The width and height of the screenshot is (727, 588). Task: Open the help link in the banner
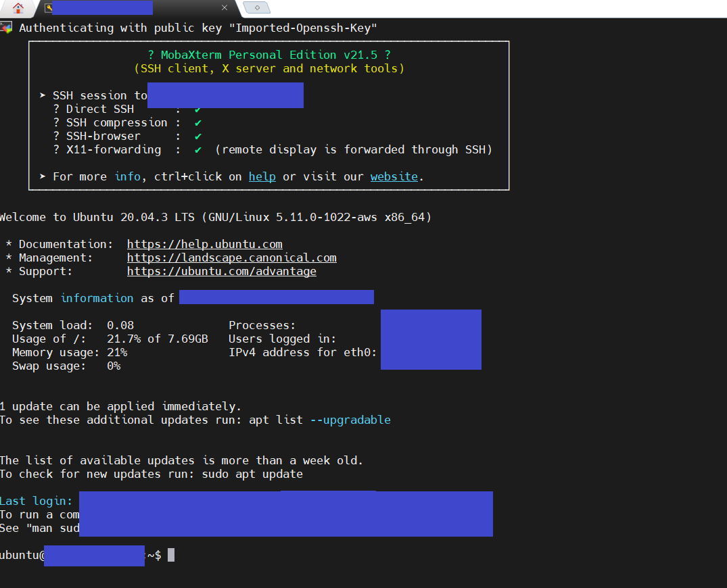tap(262, 176)
